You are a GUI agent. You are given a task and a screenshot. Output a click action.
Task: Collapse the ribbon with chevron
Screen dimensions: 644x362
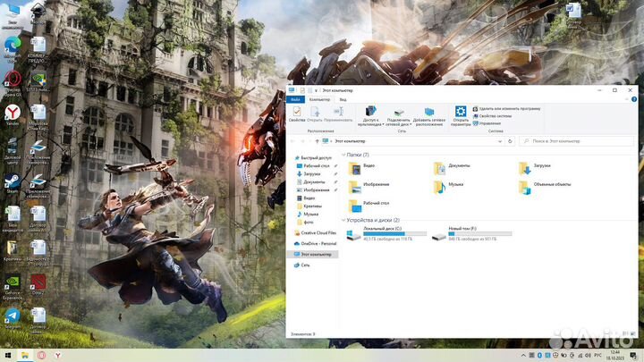[x=626, y=99]
